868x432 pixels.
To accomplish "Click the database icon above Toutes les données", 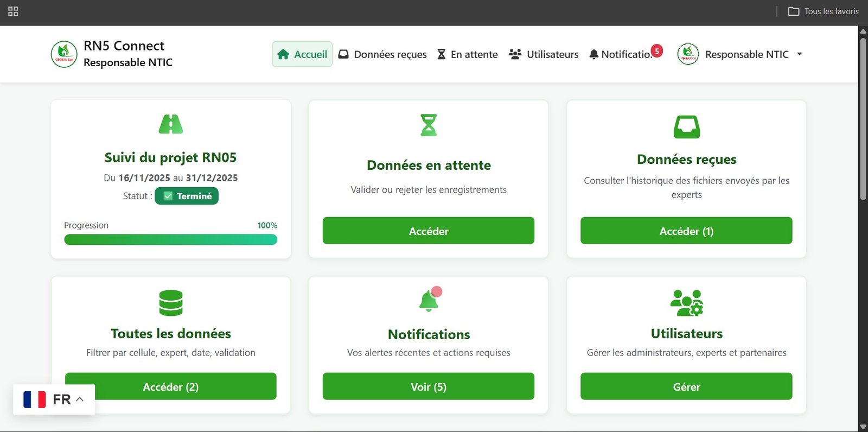I will pos(170,303).
